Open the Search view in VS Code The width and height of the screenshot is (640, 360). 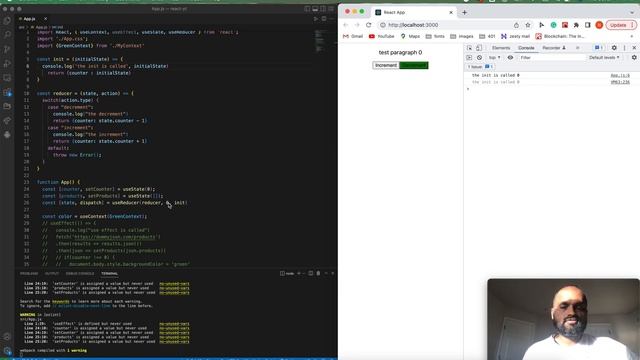coord(7,35)
